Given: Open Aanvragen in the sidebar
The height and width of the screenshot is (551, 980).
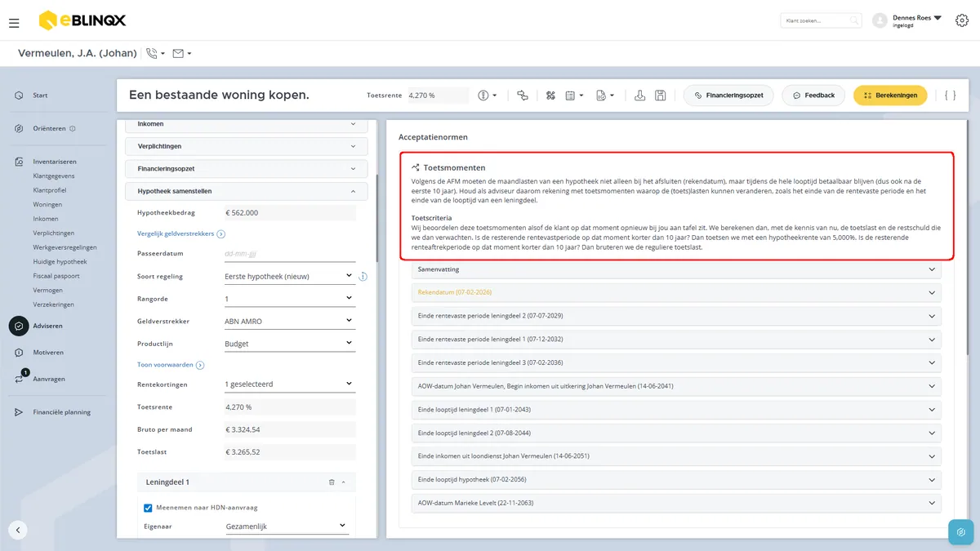Looking at the screenshot, I should (x=49, y=379).
